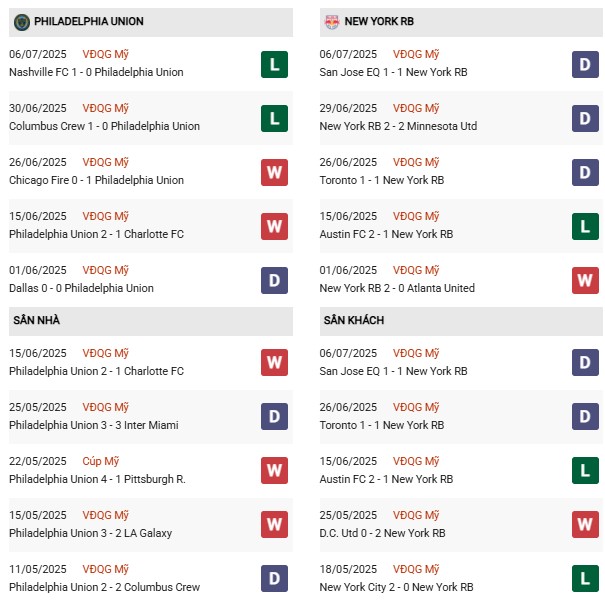Screen dimensions: 605x600
Task: Click the New York RB club logo
Action: pyautogui.click(x=331, y=21)
